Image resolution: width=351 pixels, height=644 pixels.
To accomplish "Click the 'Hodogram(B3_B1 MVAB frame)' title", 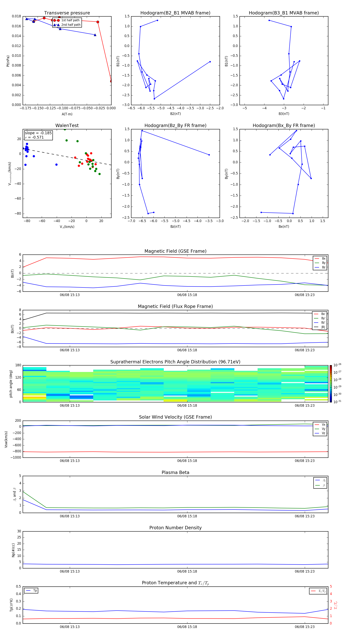I will [284, 13].
